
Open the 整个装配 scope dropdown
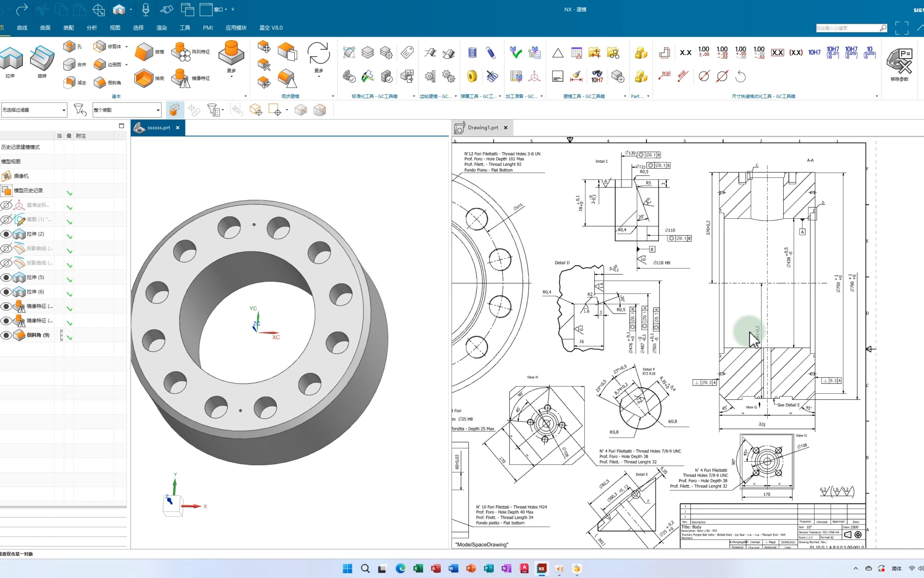point(127,110)
